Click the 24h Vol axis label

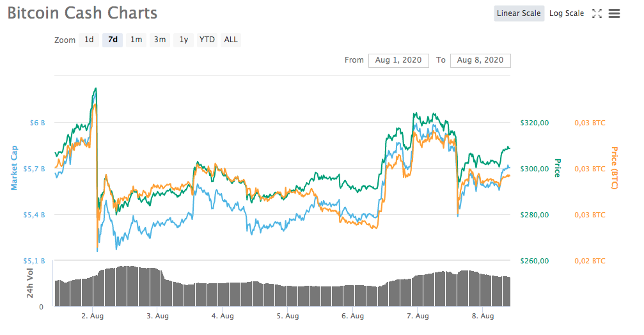point(29,283)
